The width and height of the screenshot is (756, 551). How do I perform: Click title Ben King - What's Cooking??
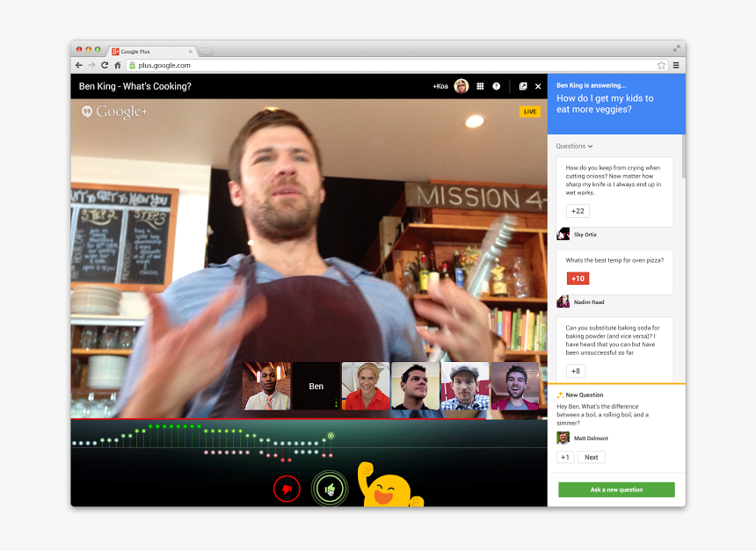click(135, 86)
